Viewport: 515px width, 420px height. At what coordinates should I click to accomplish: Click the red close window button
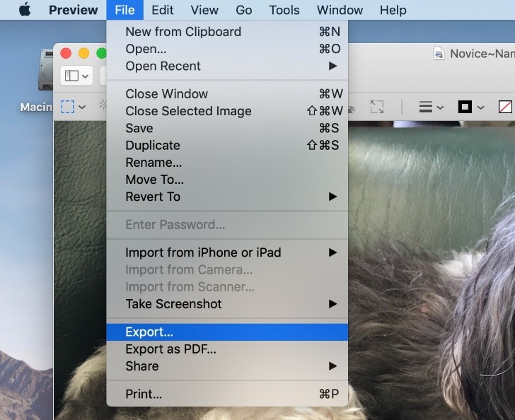point(66,53)
